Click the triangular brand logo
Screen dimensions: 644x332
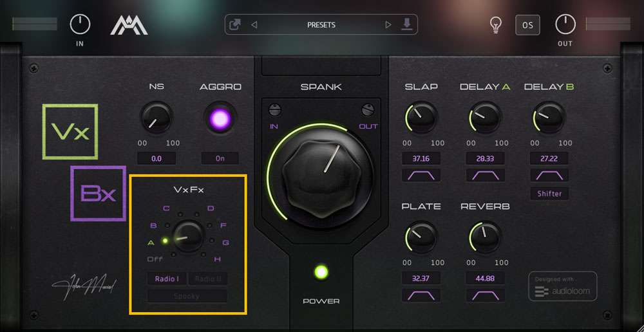point(129,25)
